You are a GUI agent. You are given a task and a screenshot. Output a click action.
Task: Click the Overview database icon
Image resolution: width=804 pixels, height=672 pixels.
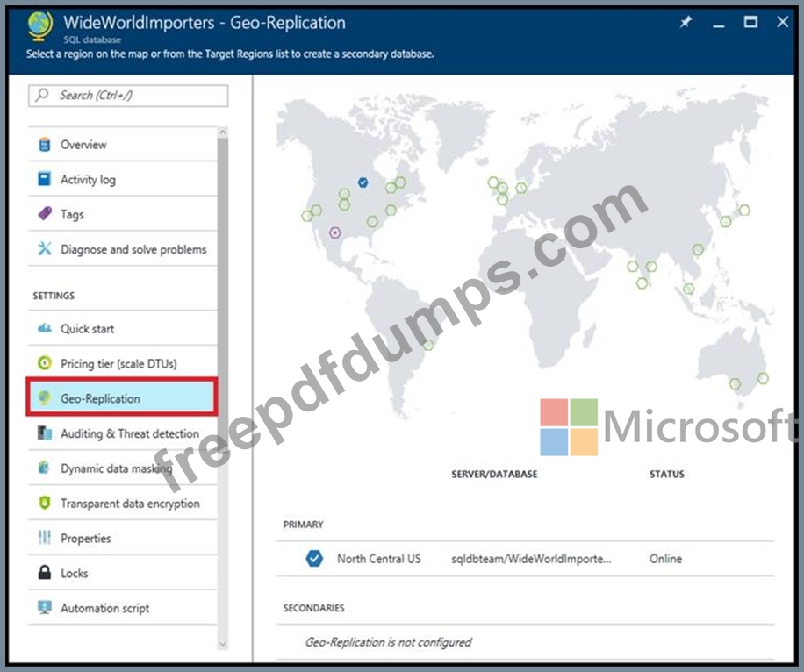45,145
